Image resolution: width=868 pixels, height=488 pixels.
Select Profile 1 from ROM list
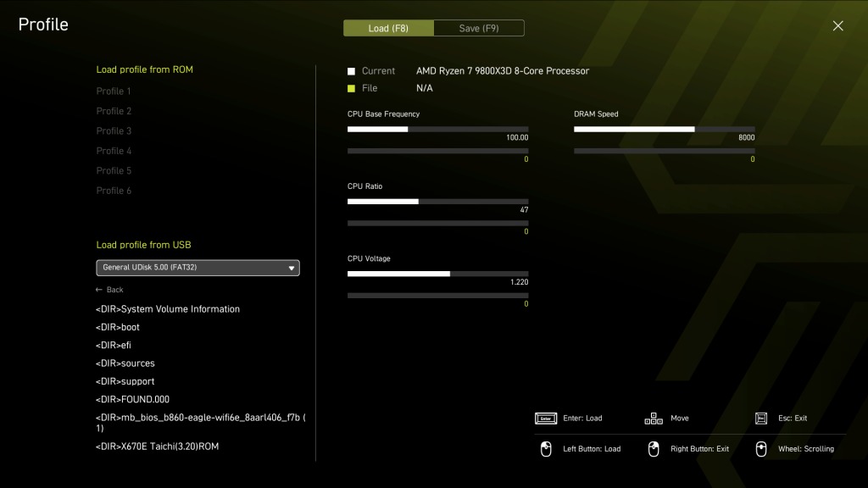pyautogui.click(x=114, y=91)
